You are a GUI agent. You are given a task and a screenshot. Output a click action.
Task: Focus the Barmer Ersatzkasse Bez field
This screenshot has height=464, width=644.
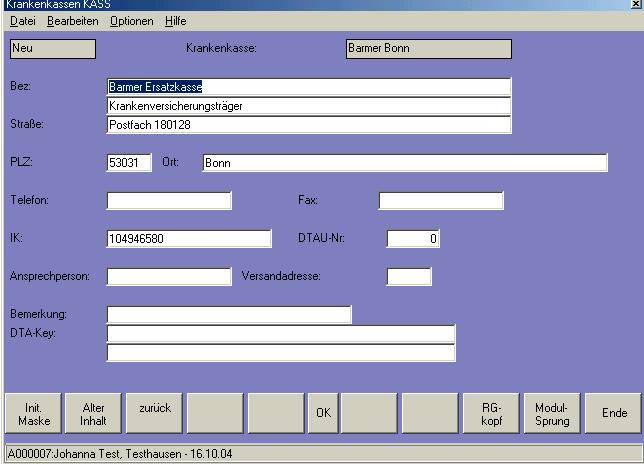(309, 87)
